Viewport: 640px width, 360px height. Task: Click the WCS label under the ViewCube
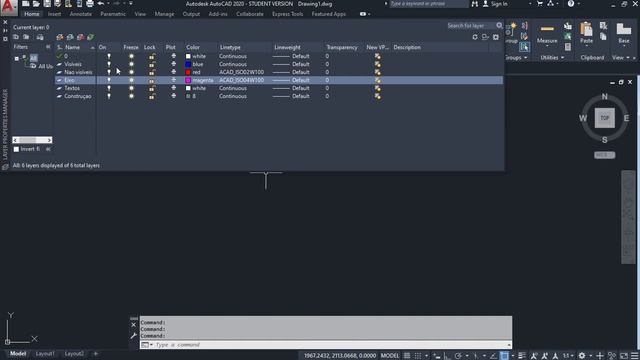click(x=604, y=155)
